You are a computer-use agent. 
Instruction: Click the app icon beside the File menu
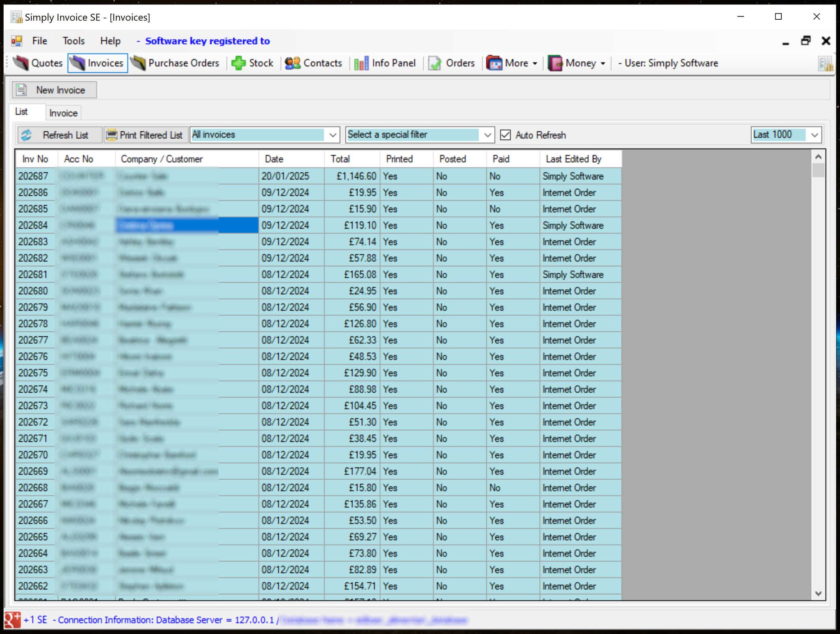point(17,41)
